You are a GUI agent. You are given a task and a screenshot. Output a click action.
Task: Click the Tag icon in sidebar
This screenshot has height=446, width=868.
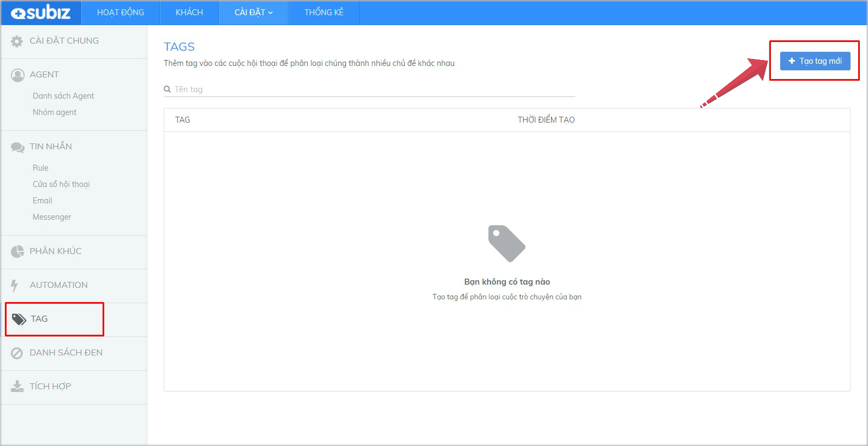click(19, 319)
